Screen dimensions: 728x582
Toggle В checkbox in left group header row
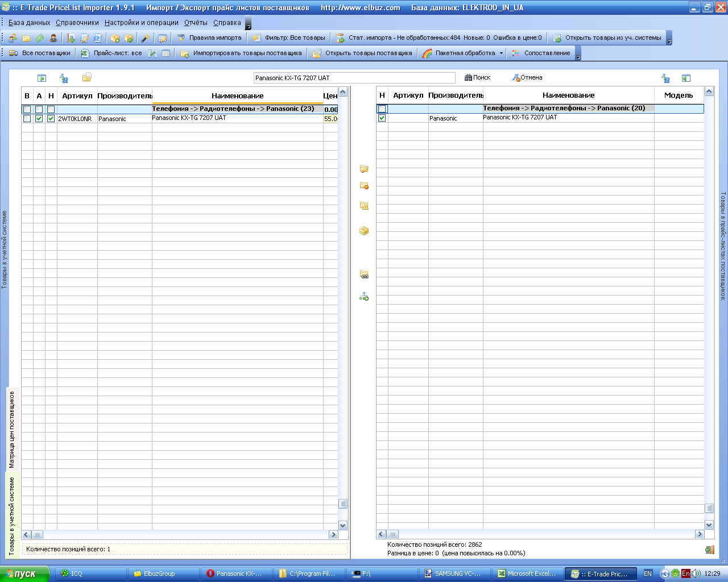point(27,109)
